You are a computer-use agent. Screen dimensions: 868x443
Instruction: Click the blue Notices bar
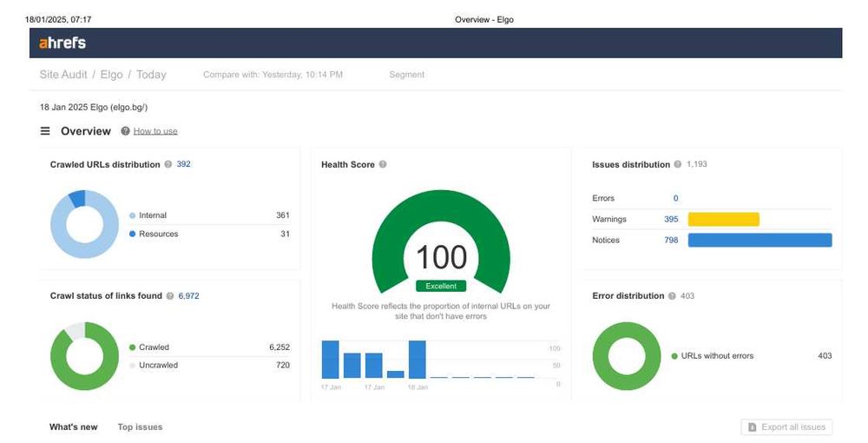pos(760,241)
